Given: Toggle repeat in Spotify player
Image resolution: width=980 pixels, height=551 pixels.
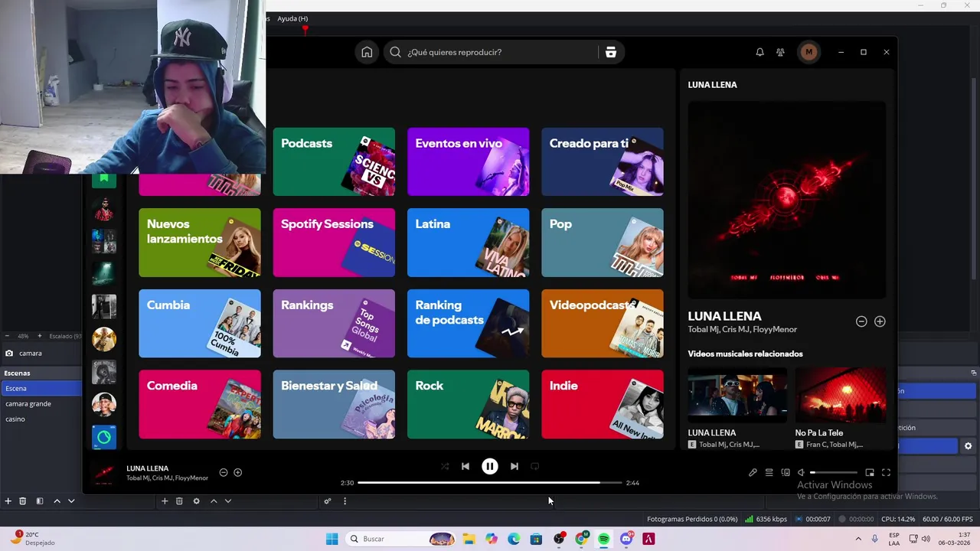Looking at the screenshot, I should [534, 466].
